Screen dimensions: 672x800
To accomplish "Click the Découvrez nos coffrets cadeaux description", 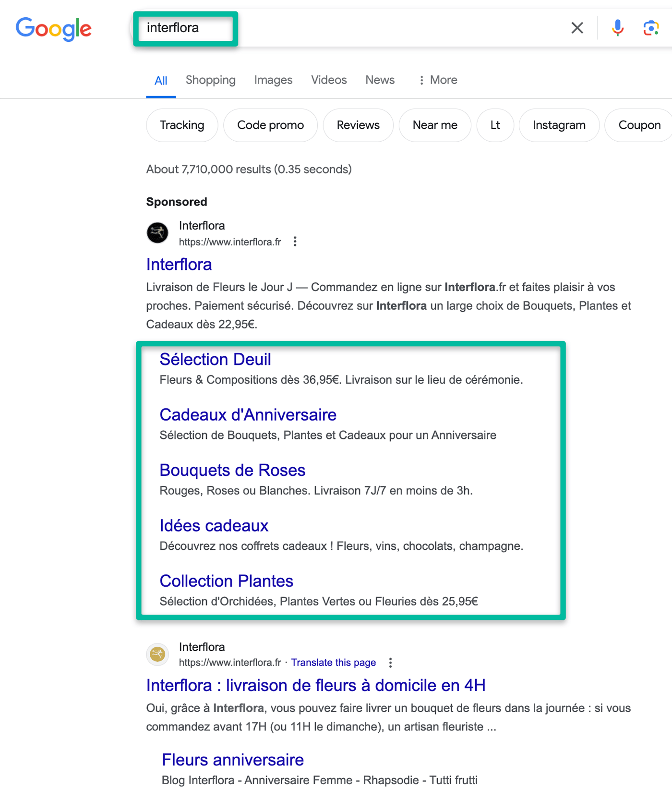I will tap(342, 546).
